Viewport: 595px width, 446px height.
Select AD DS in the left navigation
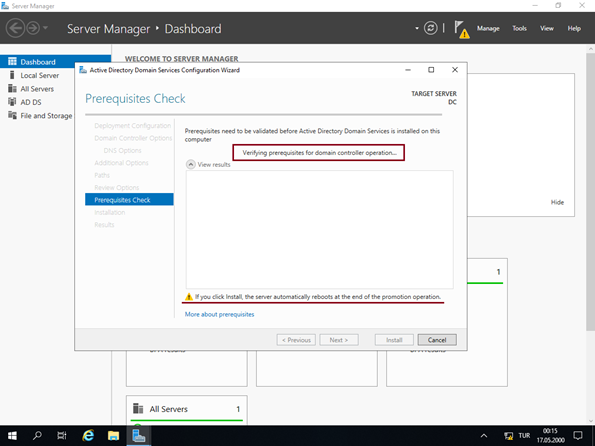click(x=31, y=102)
